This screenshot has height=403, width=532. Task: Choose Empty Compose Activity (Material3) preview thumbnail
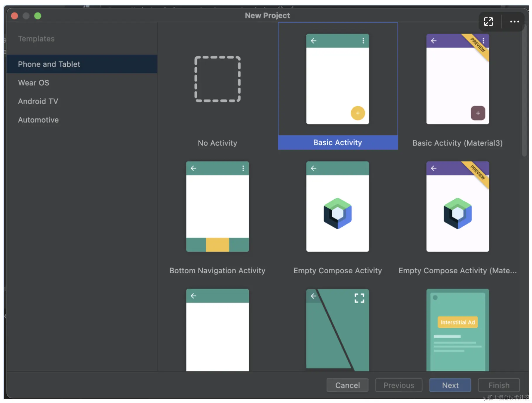pos(458,206)
